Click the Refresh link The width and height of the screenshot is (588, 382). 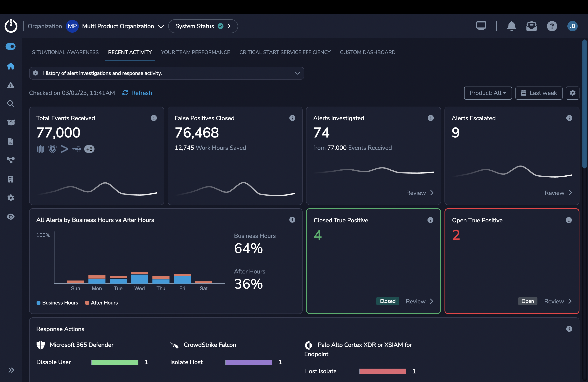[x=137, y=93]
